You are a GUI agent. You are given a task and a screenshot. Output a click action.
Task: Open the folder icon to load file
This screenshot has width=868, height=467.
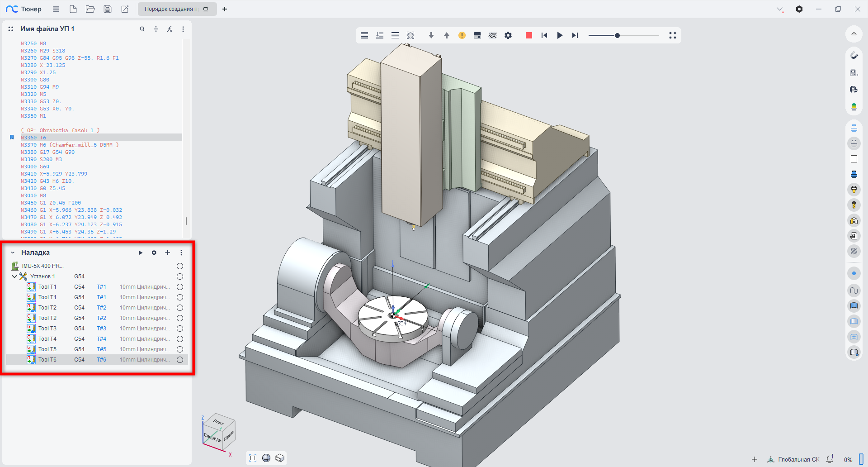(x=90, y=9)
